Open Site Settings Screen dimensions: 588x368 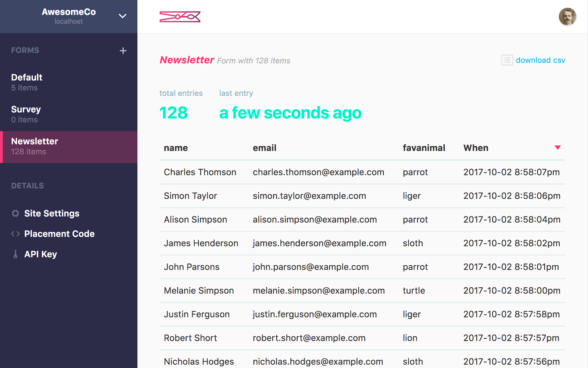(x=52, y=213)
